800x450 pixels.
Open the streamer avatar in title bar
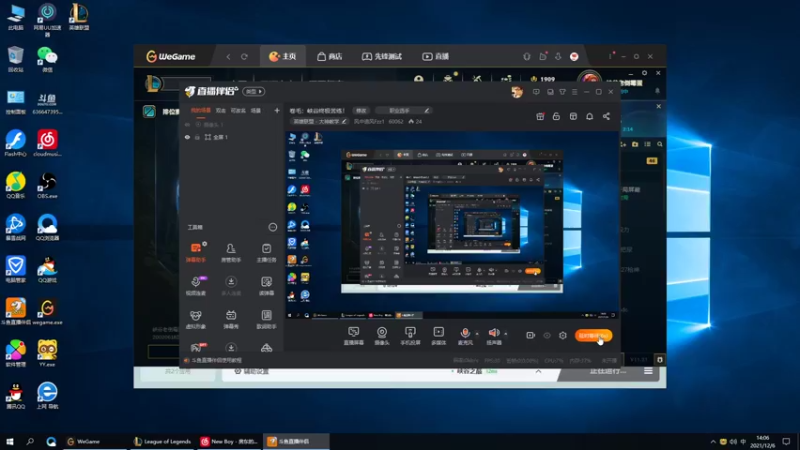pyautogui.click(x=517, y=92)
